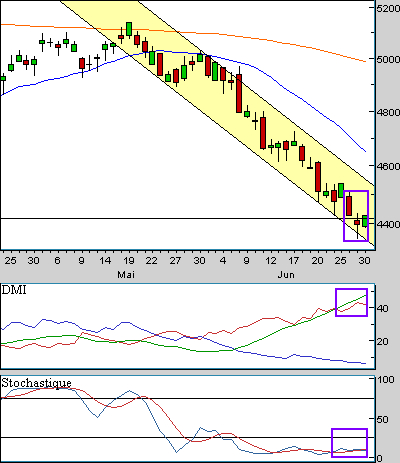Click the 40 level on DMI scale
Viewport: 400px width, 463px height.
(382, 308)
